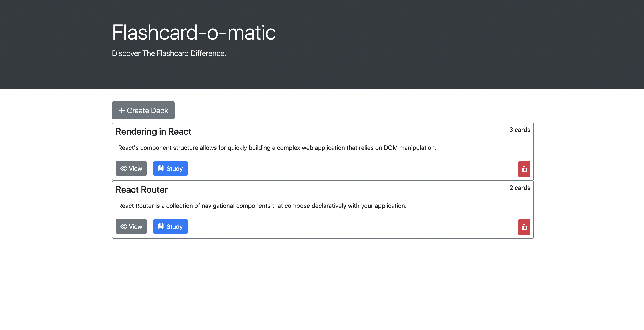Click the Rendering in React deck description
644x330 pixels.
[277, 148]
